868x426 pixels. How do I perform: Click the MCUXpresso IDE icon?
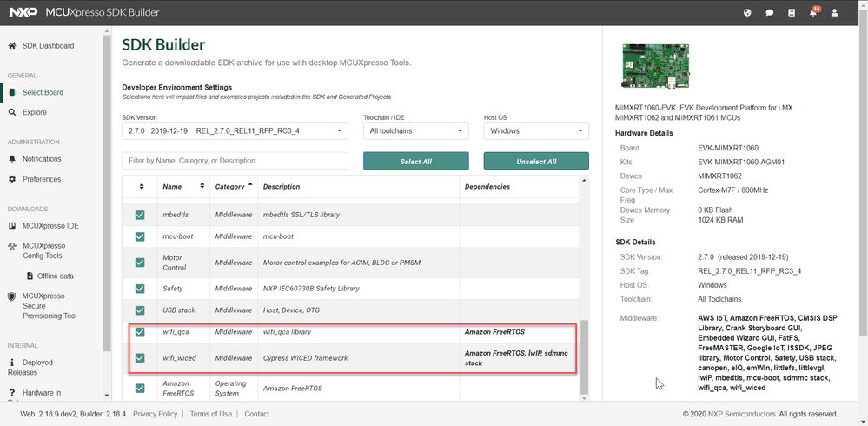click(x=12, y=226)
